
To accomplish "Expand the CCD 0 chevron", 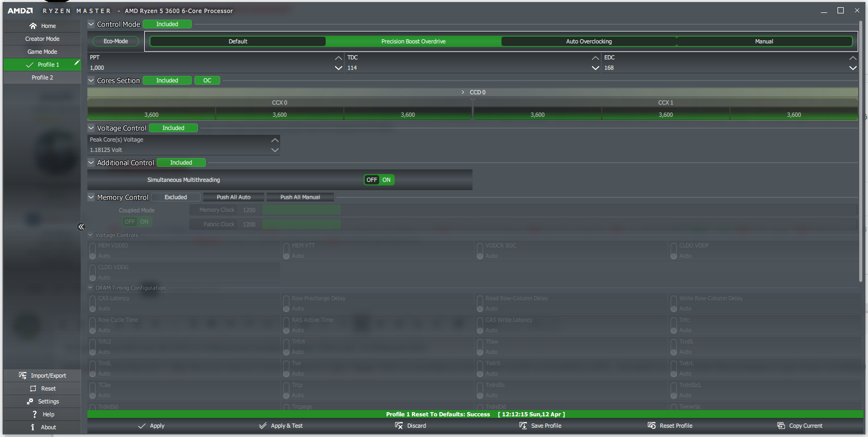I will [x=463, y=92].
